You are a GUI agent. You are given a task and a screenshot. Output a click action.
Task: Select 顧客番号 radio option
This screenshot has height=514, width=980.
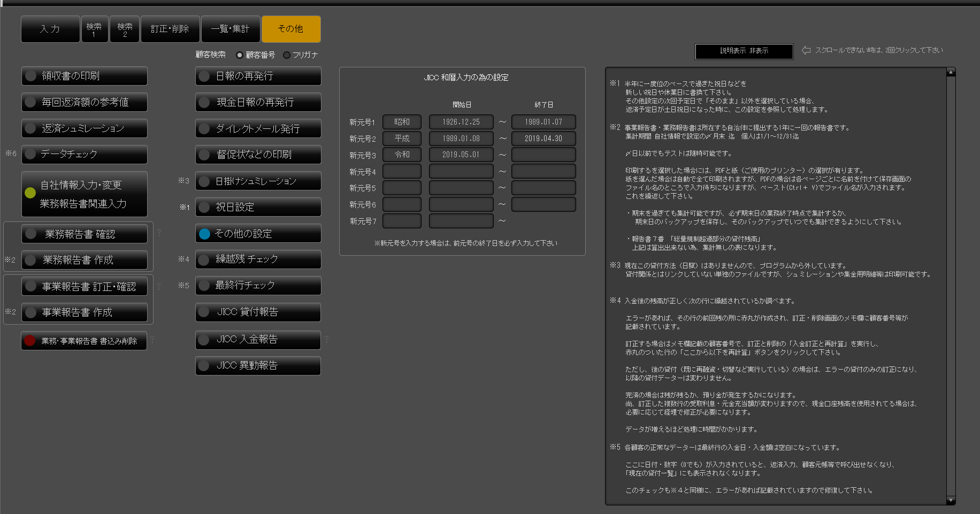click(x=240, y=55)
